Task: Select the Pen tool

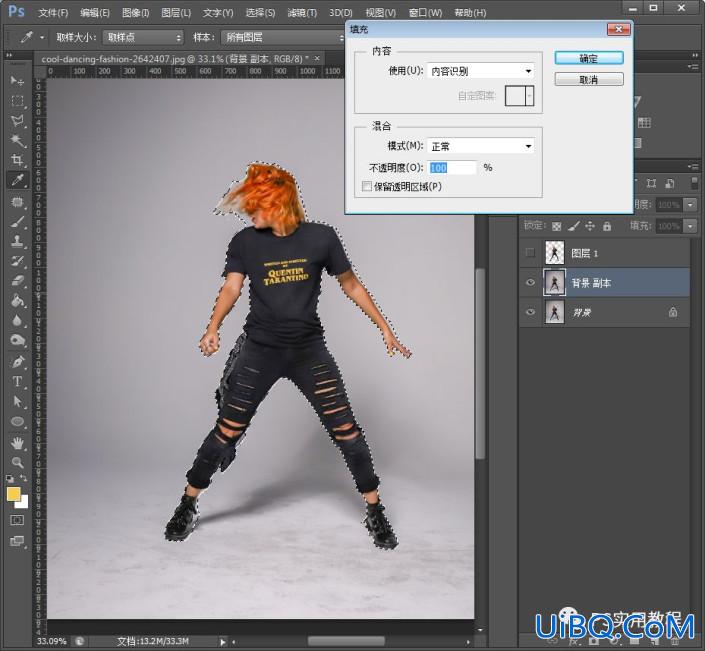Action: pyautogui.click(x=17, y=361)
